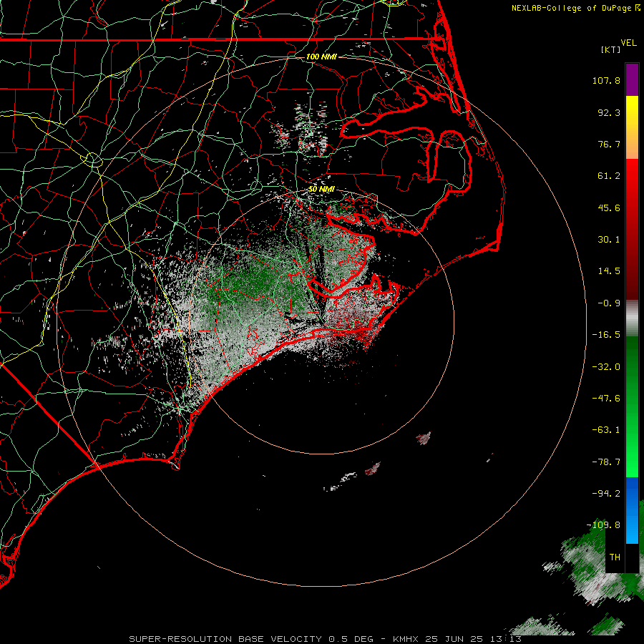The width and height of the screenshot is (644, 644).
Task: Click the VEL legend title
Action: pos(628,43)
